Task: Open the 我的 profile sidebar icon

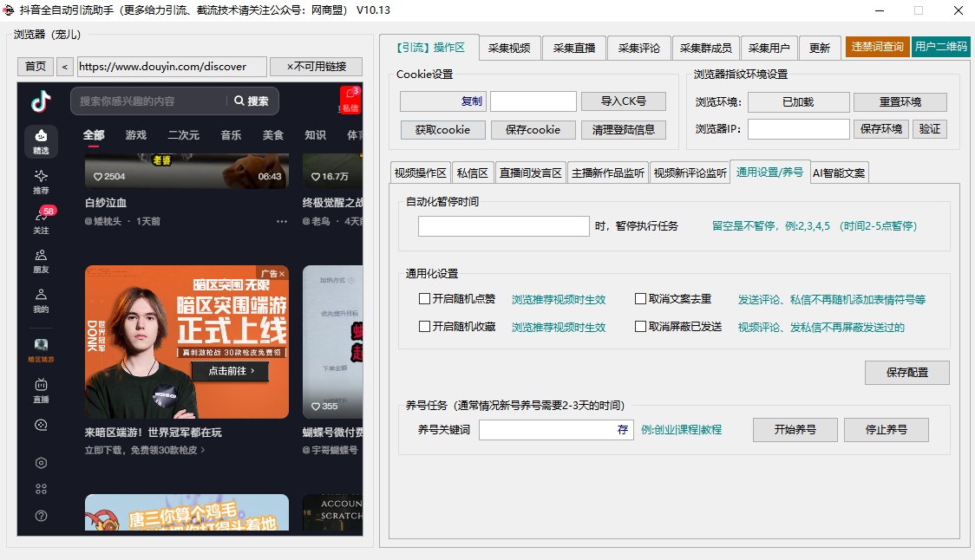Action: [x=41, y=301]
